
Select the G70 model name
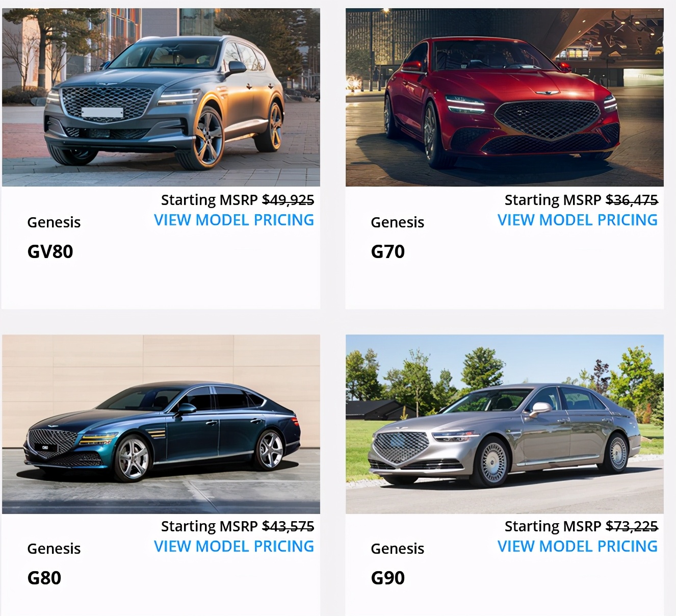click(388, 251)
